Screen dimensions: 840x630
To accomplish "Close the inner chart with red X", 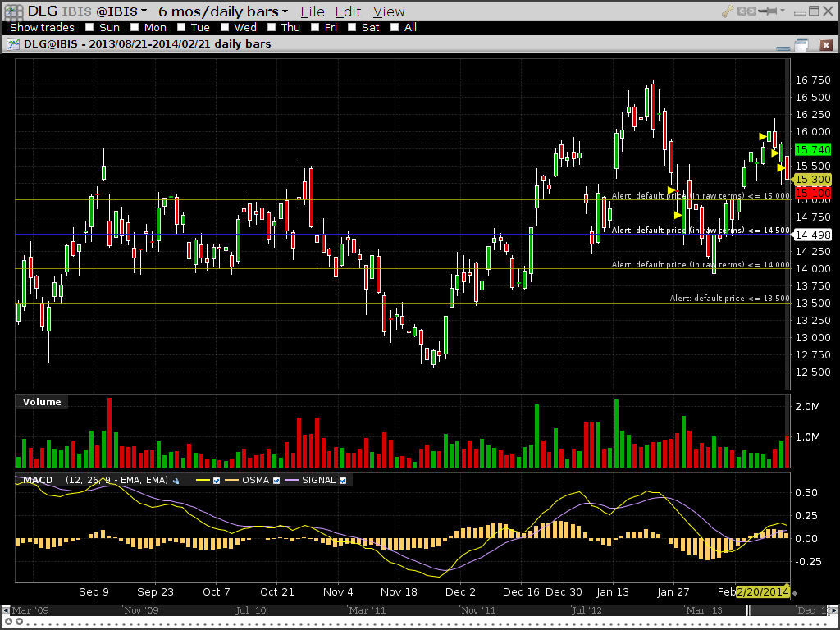I will [x=826, y=45].
